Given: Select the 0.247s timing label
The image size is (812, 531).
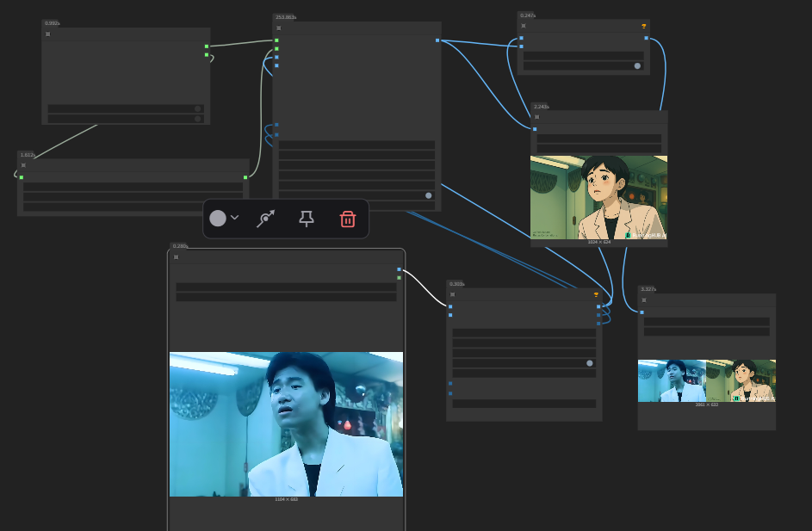Looking at the screenshot, I should [528, 15].
